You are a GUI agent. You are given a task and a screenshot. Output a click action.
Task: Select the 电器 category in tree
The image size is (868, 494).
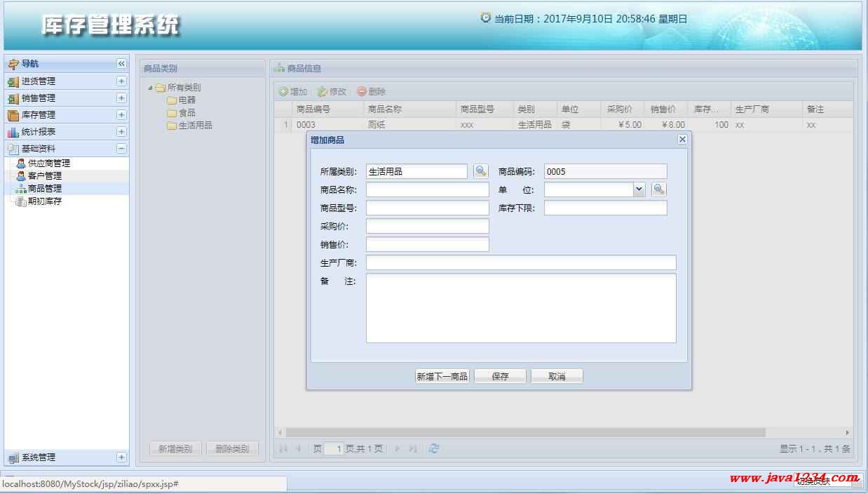click(187, 100)
